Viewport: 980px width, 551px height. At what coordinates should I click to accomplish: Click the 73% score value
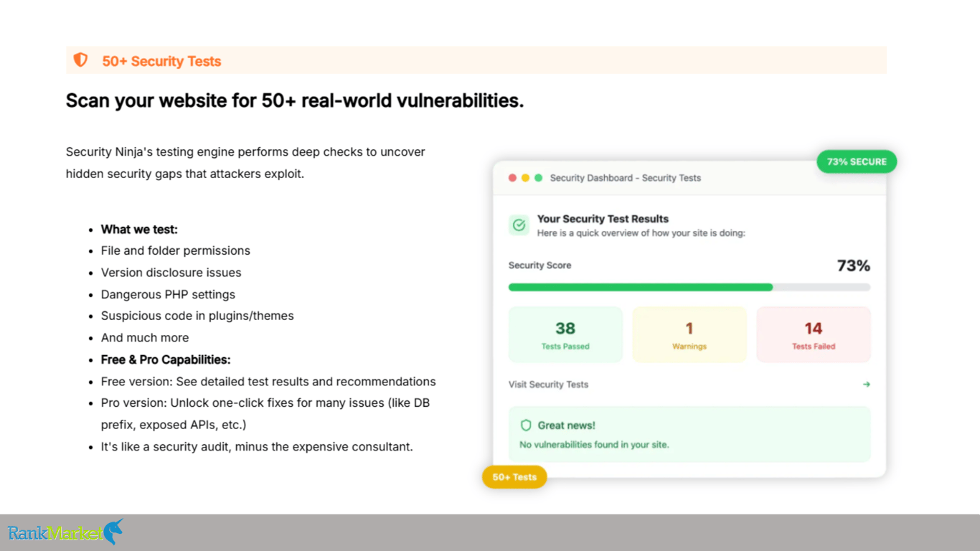pos(854,266)
